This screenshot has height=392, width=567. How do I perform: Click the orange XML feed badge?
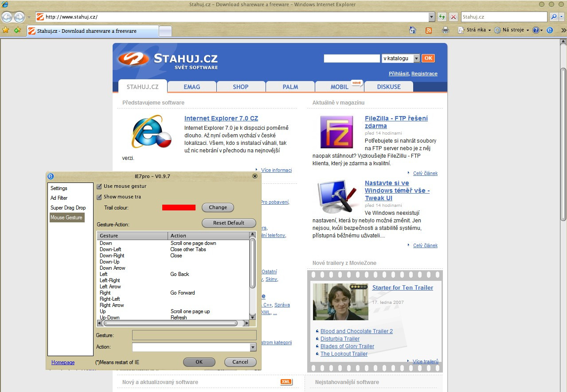[x=286, y=382]
